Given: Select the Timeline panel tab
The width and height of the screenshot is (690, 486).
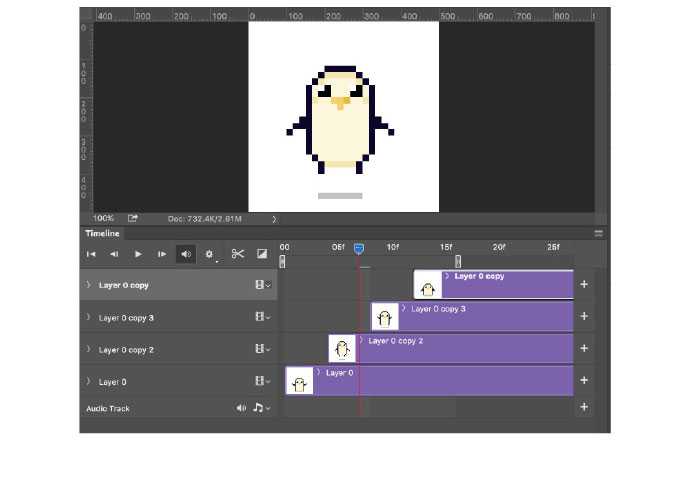Looking at the screenshot, I should pyautogui.click(x=102, y=233).
